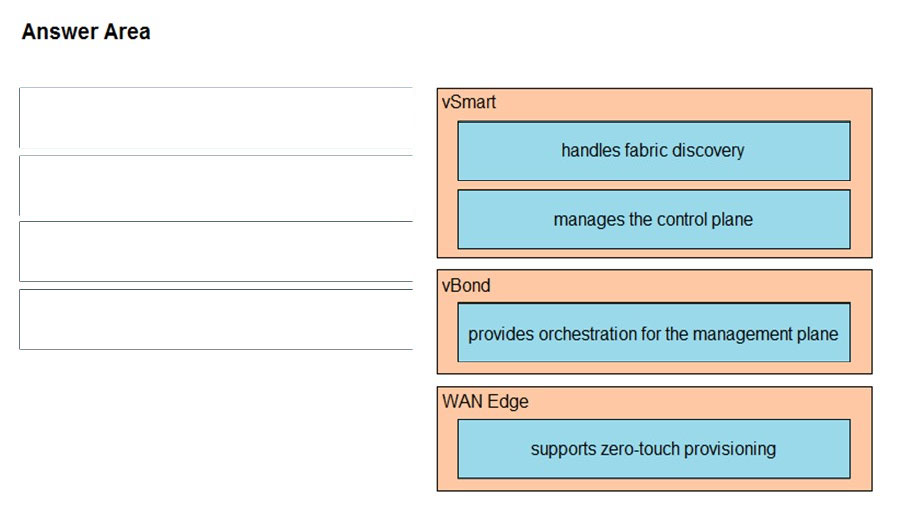
Task: Click orange margin beneath 'supports zero-touch provisioning' box
Action: point(654,484)
